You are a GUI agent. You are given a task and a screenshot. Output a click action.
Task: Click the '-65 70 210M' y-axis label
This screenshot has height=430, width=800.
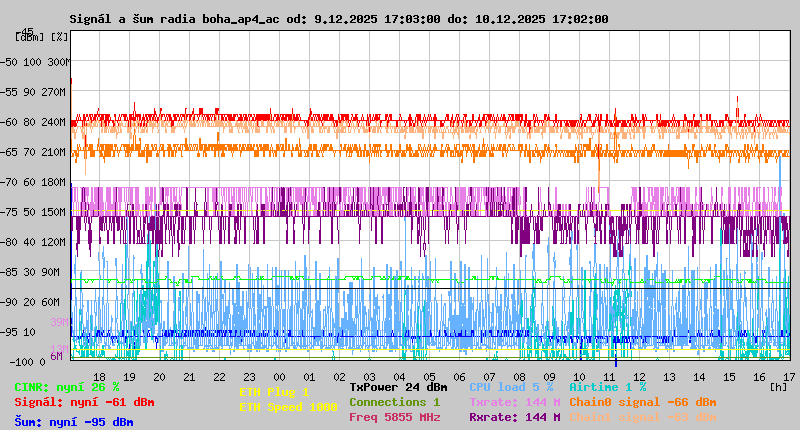(33, 153)
